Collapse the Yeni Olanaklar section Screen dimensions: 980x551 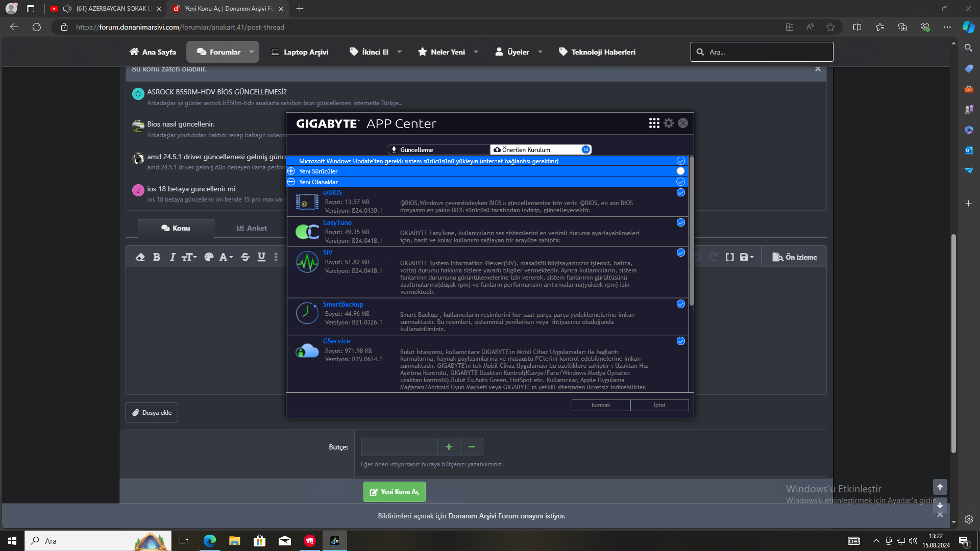[291, 182]
